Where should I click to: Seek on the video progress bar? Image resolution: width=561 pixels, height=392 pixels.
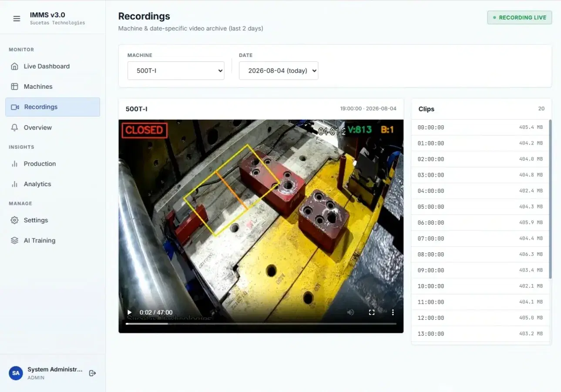[261, 324]
